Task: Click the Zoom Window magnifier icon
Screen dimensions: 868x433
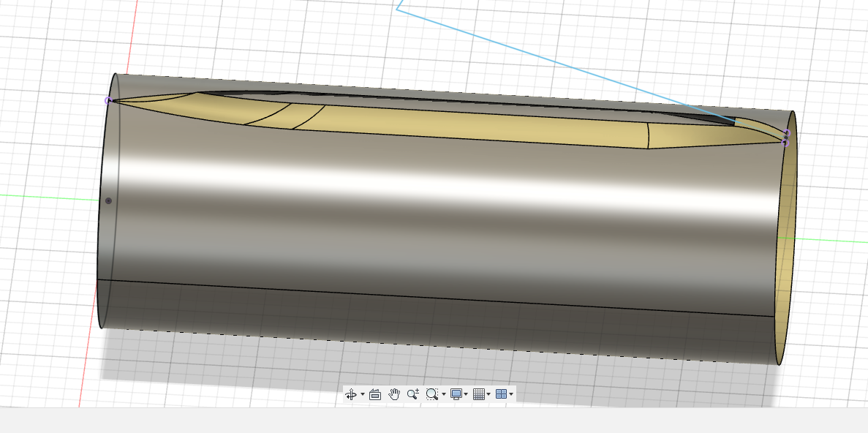Action: pos(431,394)
